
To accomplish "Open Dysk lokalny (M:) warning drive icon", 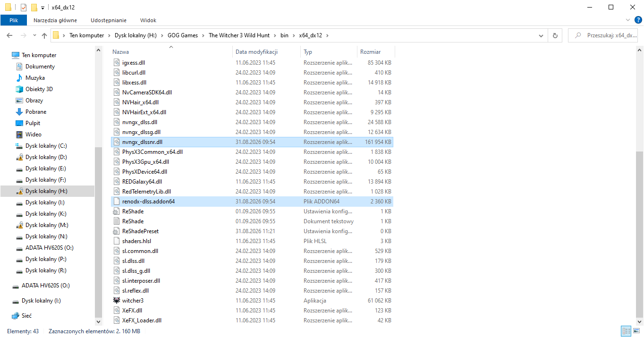I will click(19, 225).
